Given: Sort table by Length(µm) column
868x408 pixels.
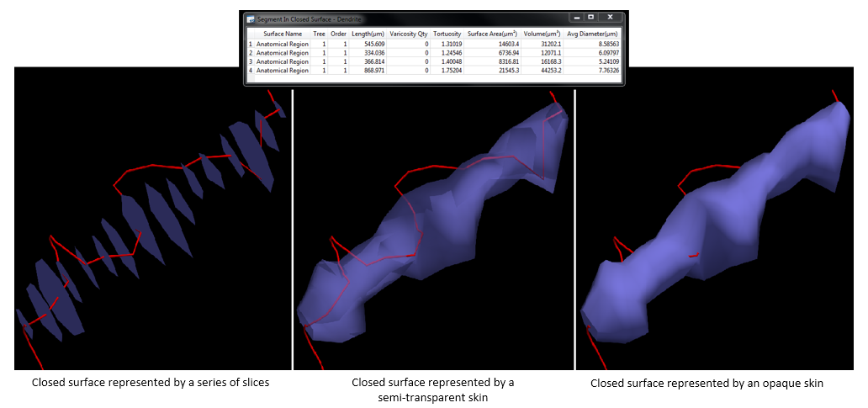Looking at the screenshot, I should (368, 34).
